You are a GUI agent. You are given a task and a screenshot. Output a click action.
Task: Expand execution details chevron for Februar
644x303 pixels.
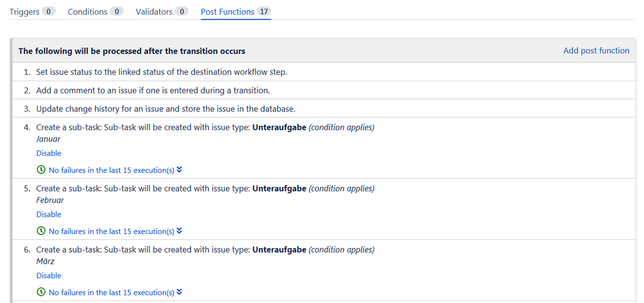click(179, 231)
